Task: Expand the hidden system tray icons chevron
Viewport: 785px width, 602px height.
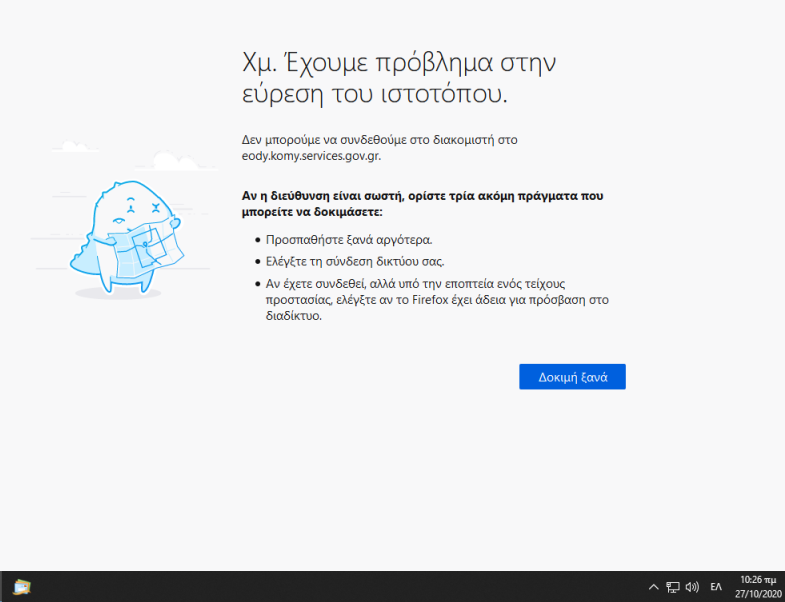Action: (654, 587)
